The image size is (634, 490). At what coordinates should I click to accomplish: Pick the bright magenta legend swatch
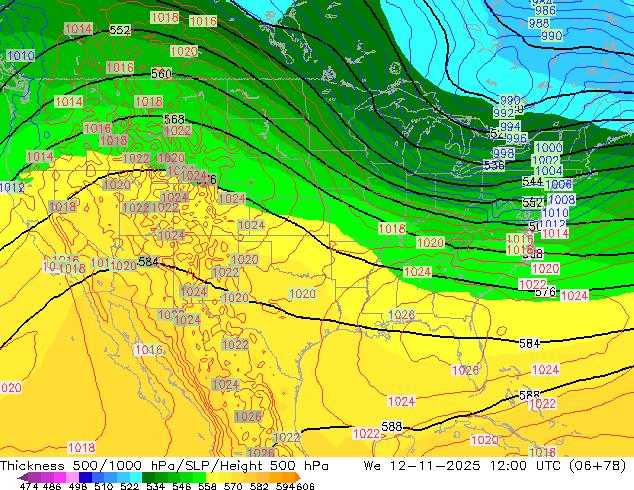[x=59, y=477]
